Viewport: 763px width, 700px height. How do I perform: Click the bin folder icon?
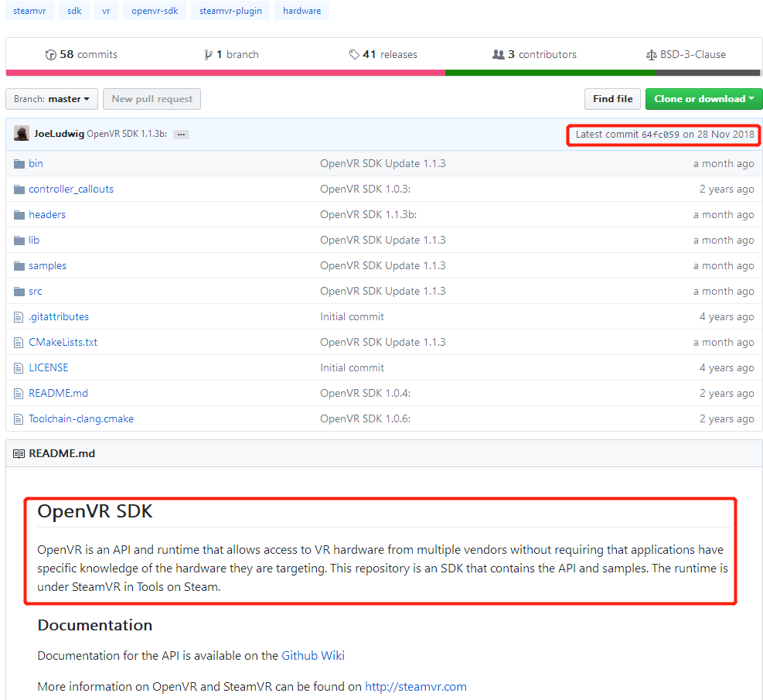pos(19,163)
